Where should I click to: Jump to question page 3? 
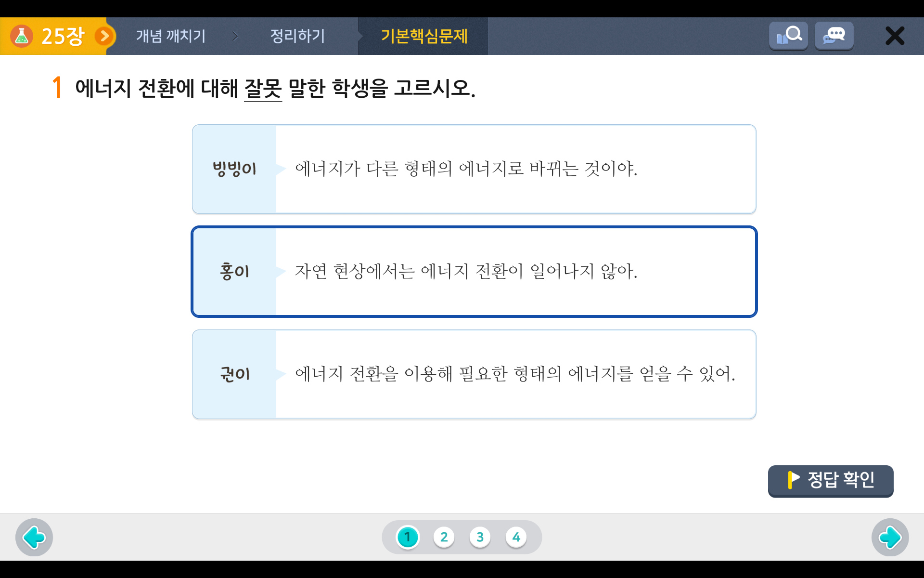480,537
